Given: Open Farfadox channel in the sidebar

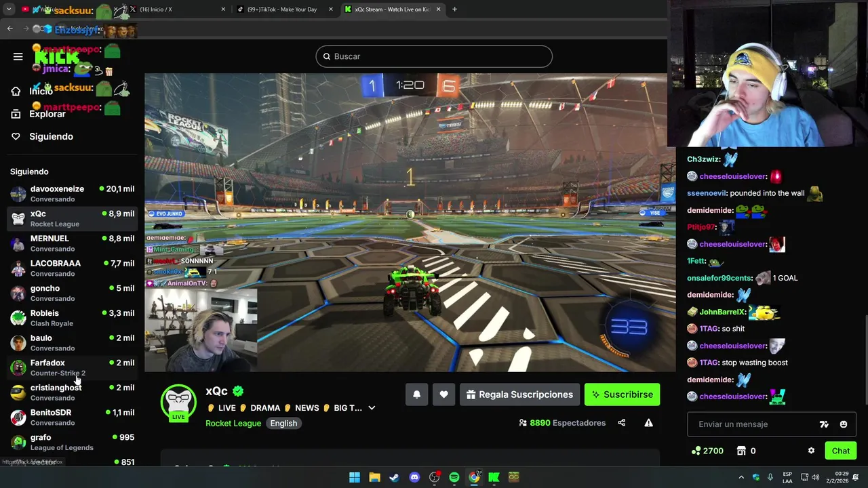Looking at the screenshot, I should pos(72,367).
